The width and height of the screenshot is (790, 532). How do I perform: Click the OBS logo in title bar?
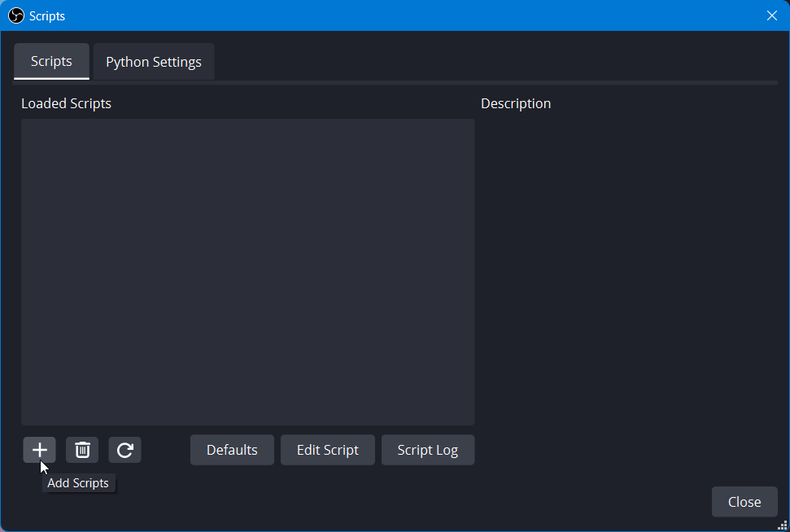pos(16,15)
